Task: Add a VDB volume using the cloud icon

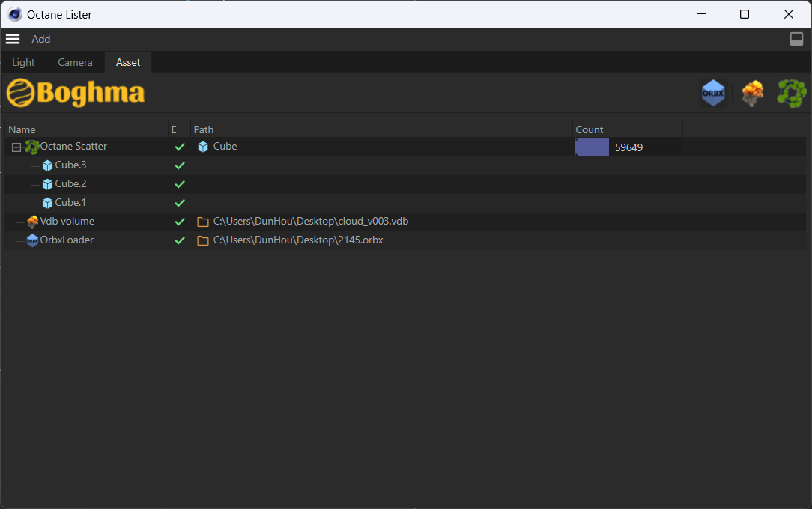Action: (x=752, y=94)
